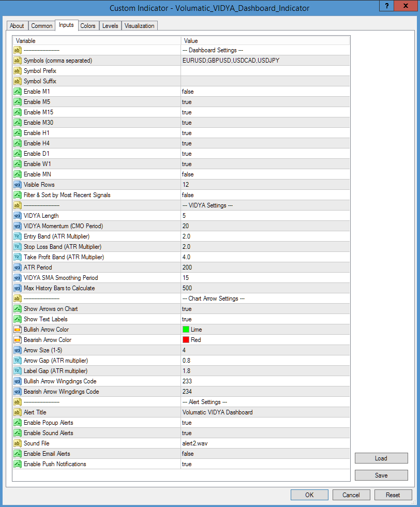Click the integer icon beside VIDYA Length
This screenshot has width=420, height=507.
[x=18, y=216]
